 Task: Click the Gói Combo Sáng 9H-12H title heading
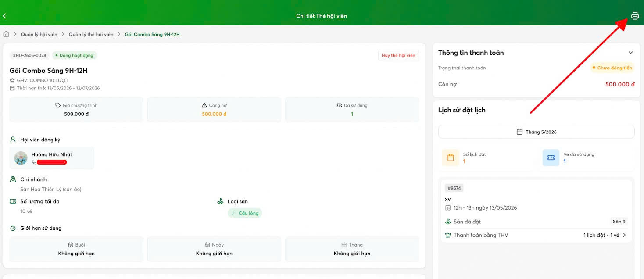tap(49, 71)
